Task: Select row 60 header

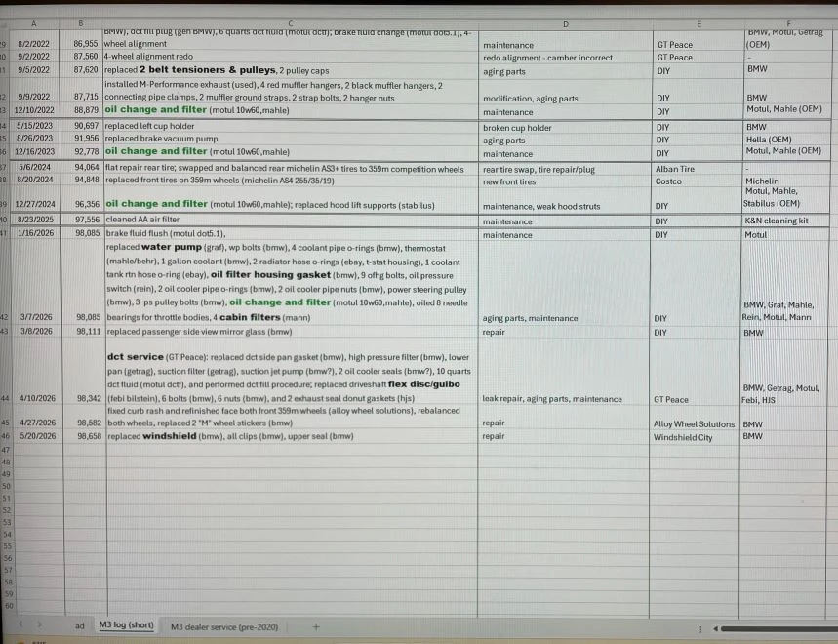Action: click(8, 606)
